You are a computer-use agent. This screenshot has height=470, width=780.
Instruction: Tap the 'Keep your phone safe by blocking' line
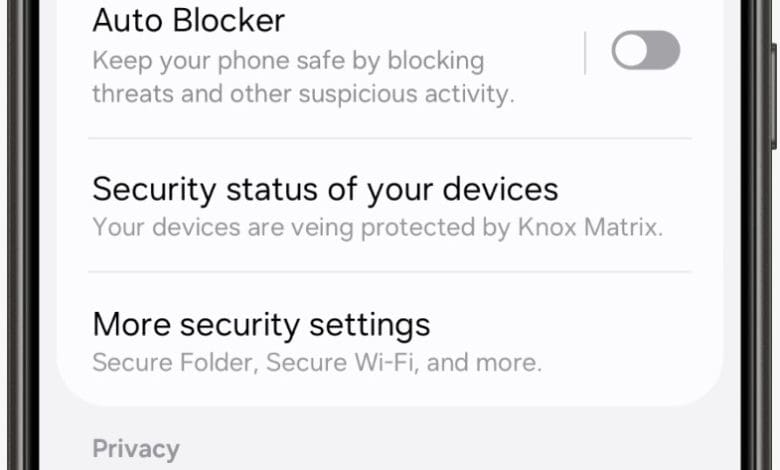[288, 60]
